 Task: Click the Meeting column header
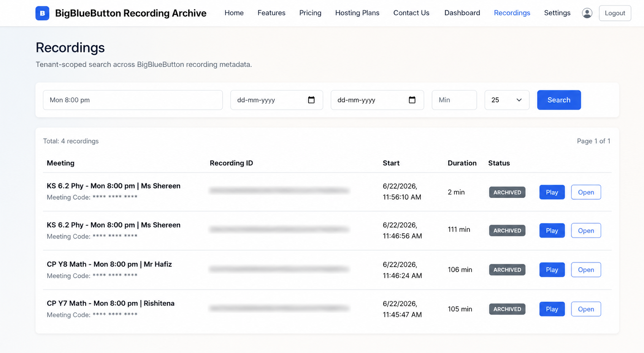click(x=60, y=163)
